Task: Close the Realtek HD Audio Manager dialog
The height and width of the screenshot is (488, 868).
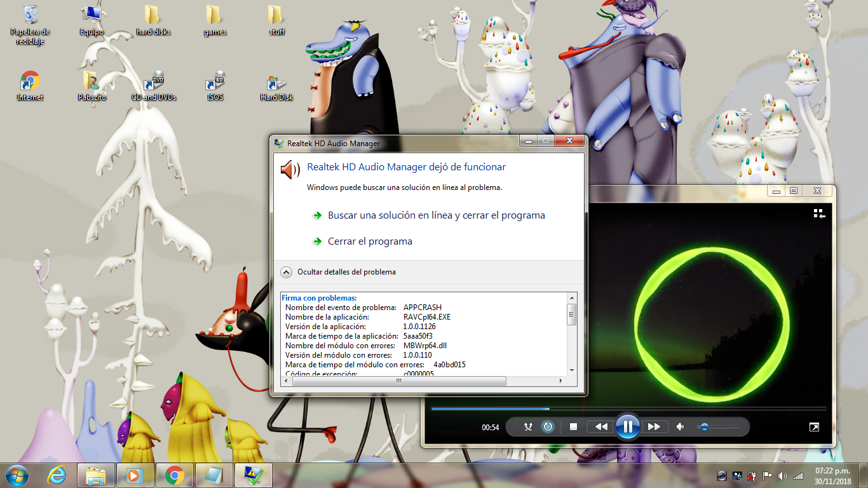Action: pos(569,141)
